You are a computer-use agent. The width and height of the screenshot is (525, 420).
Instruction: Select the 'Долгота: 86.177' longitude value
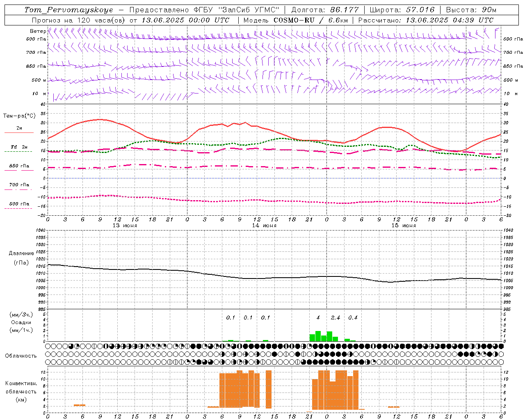click(x=325, y=10)
